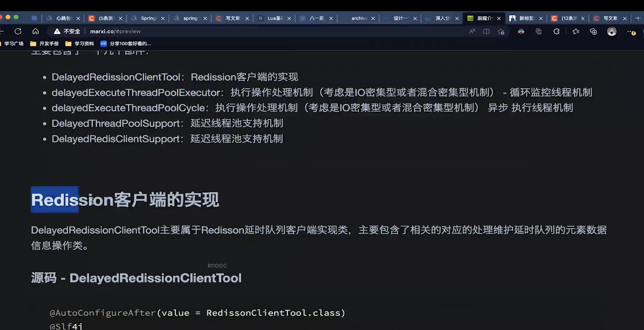Open the 开发手册 bookmarks folder
644x330 pixels.
click(44, 43)
